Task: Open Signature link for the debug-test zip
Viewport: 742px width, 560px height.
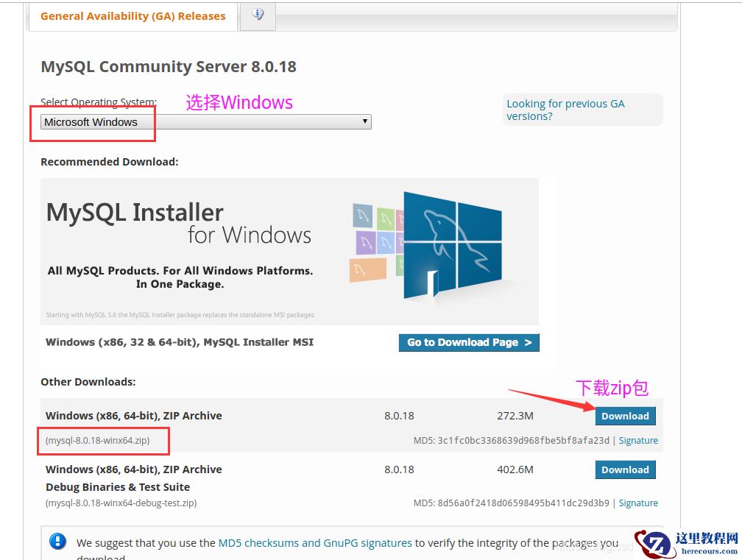Action: (638, 503)
